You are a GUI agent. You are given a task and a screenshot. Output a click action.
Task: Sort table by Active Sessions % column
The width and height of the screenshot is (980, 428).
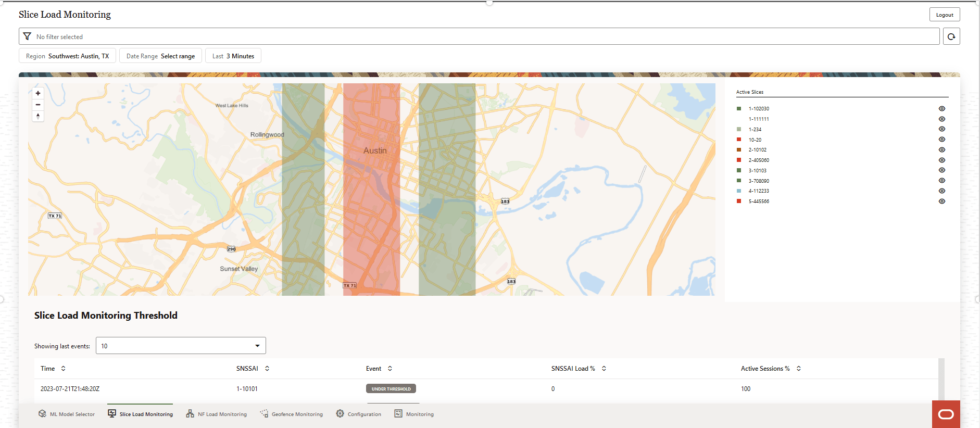point(799,369)
